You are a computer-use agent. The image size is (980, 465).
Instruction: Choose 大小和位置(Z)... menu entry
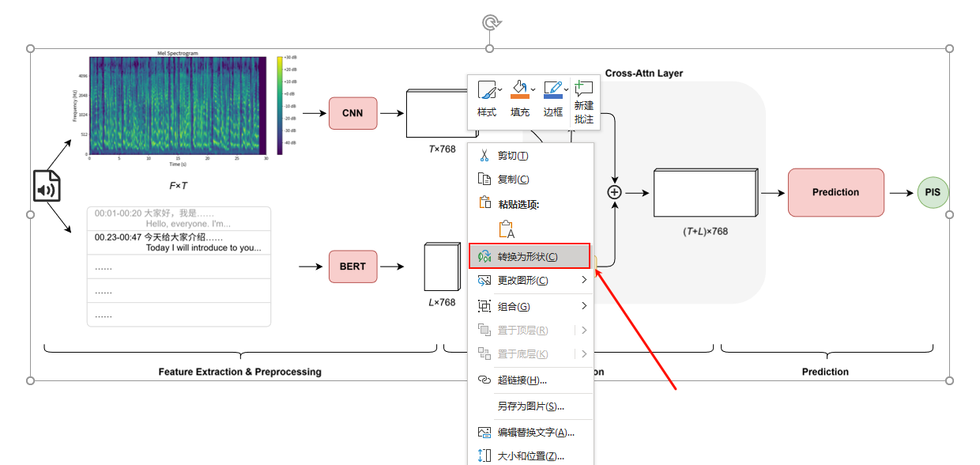coord(529,456)
